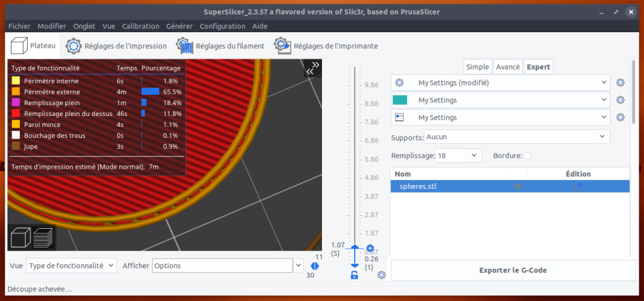Click Remplissage plein du dessus legend row

pos(97,113)
